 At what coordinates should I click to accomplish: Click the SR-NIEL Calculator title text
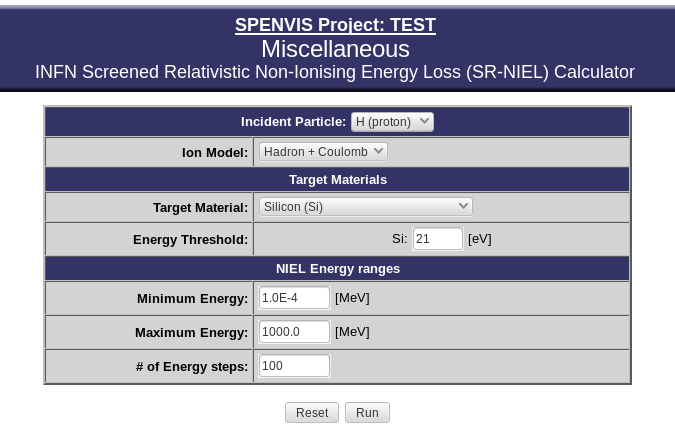(x=335, y=72)
